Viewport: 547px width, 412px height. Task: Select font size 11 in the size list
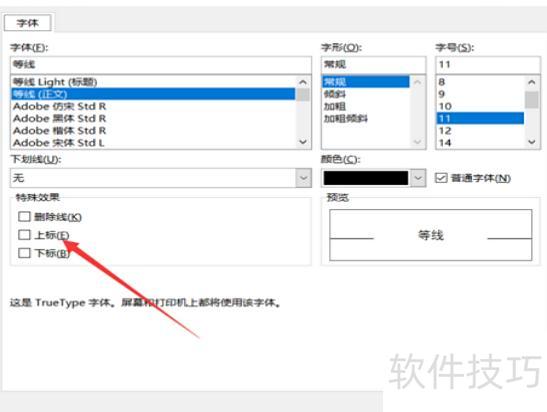pyautogui.click(x=480, y=119)
